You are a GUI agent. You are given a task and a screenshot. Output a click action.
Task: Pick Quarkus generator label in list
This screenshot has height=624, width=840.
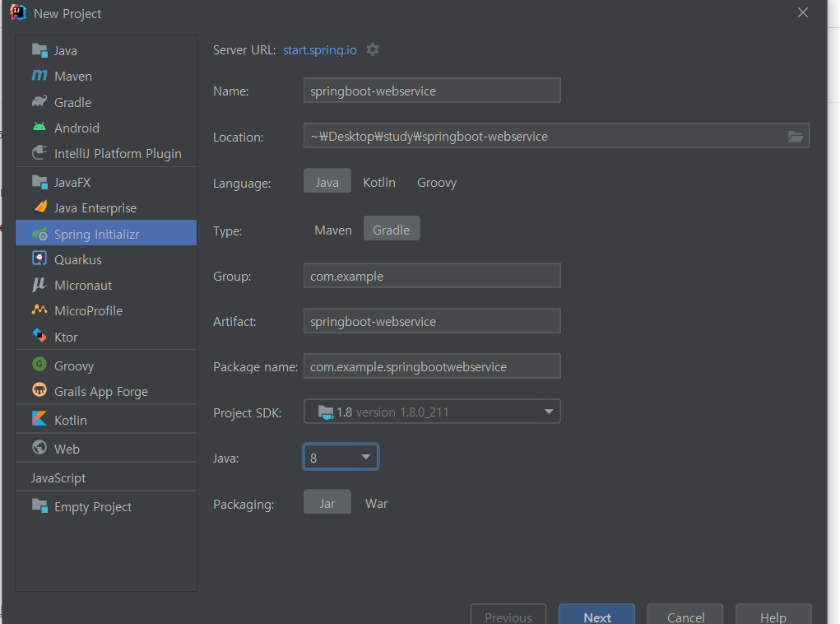[x=78, y=259]
